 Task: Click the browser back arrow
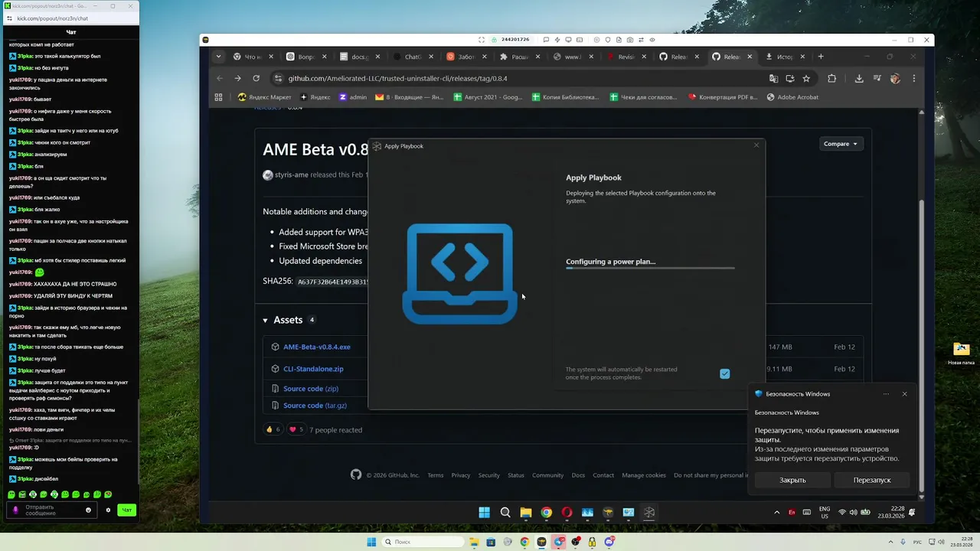pyautogui.click(x=220, y=78)
